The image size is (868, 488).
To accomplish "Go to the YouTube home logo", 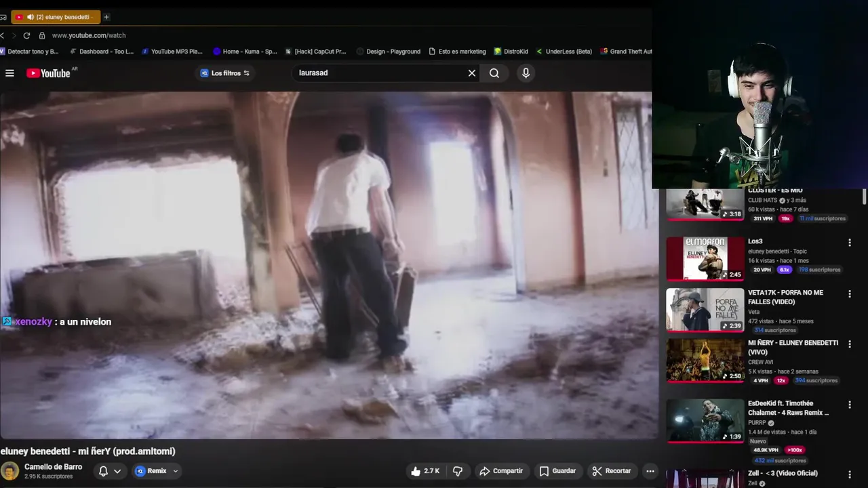I will tap(48, 73).
